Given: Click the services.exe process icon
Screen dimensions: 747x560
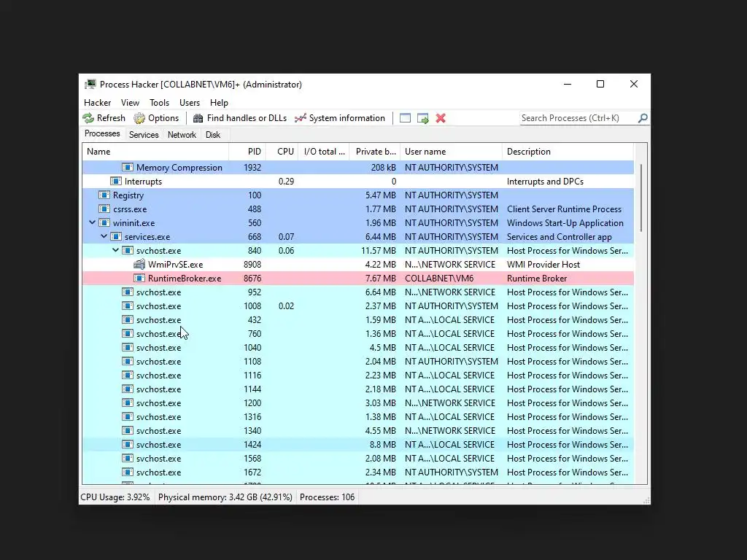Looking at the screenshot, I should point(116,236).
